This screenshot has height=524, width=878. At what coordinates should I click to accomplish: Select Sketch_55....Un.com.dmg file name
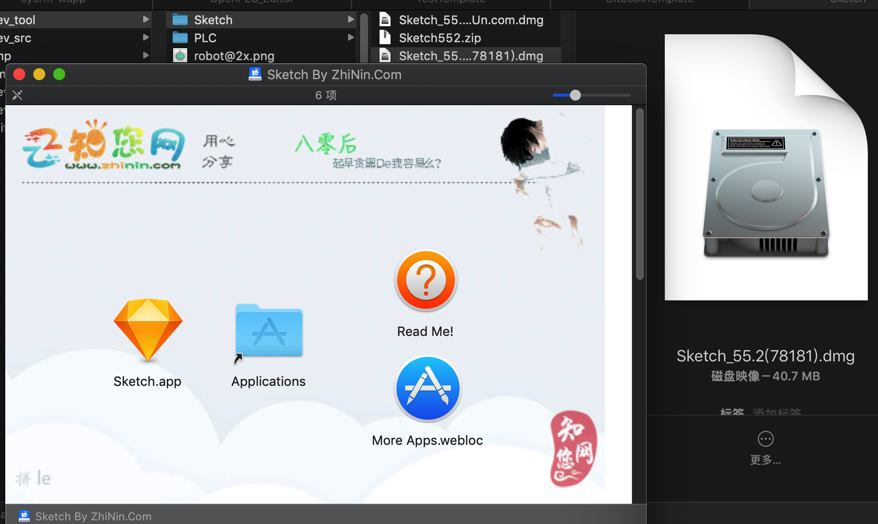pos(471,20)
